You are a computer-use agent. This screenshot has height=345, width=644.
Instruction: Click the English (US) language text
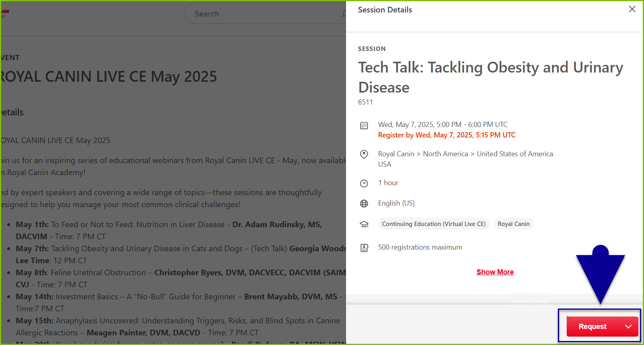[x=396, y=203]
